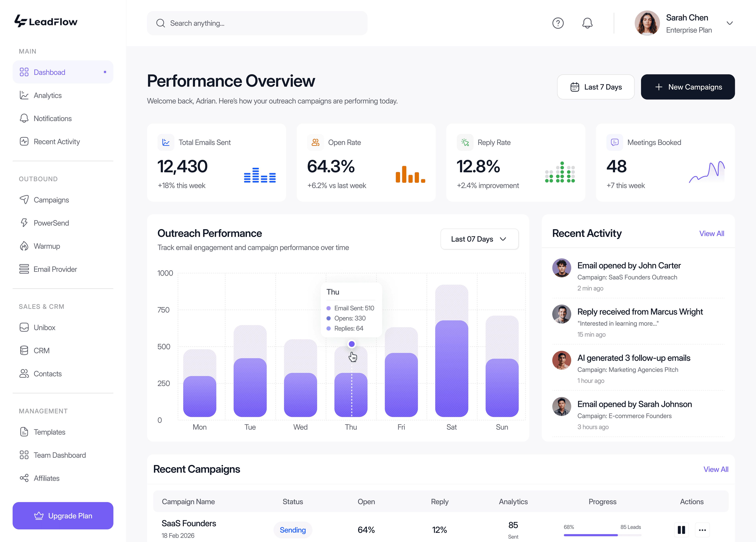Open more actions for SaaS Founders campaign
This screenshot has width=756, height=542.
pos(702,530)
